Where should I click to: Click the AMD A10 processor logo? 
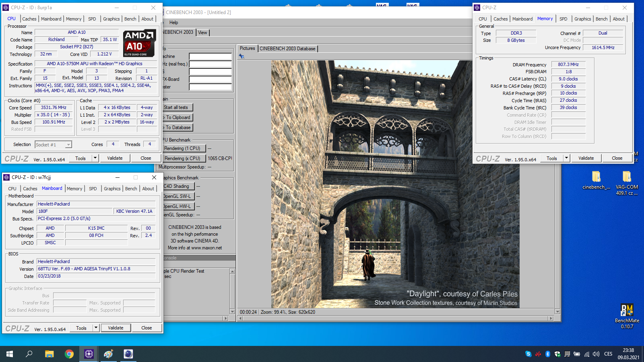139,43
